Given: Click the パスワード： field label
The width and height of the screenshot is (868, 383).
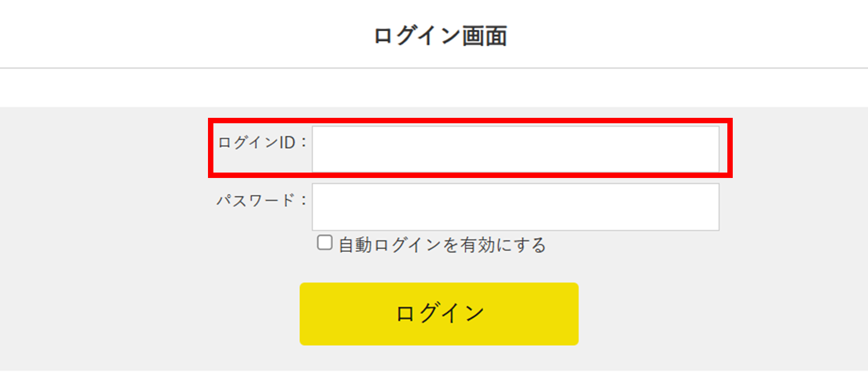Looking at the screenshot, I should click(262, 201).
